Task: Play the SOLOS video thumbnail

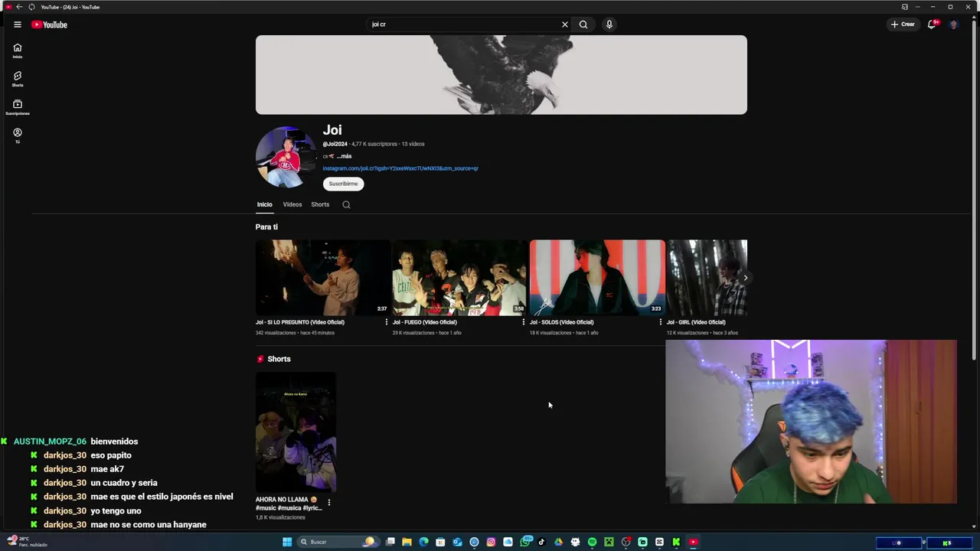Action: tap(597, 277)
